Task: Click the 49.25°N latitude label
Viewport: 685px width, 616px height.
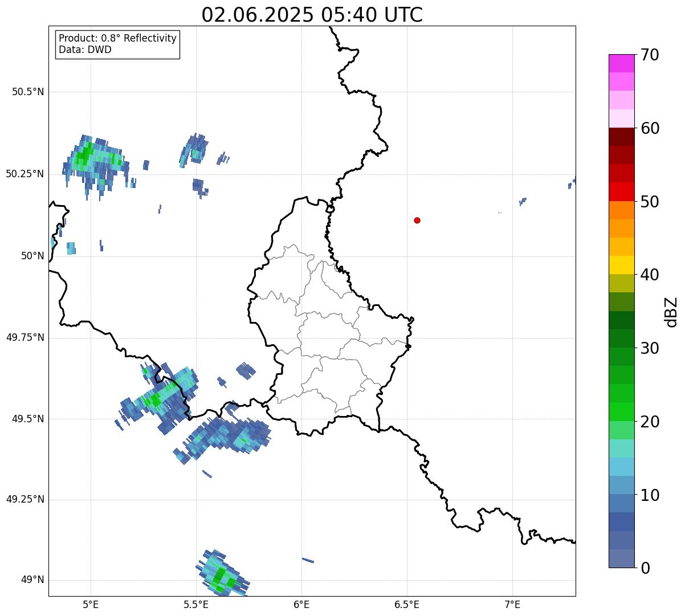Action: pyautogui.click(x=25, y=499)
